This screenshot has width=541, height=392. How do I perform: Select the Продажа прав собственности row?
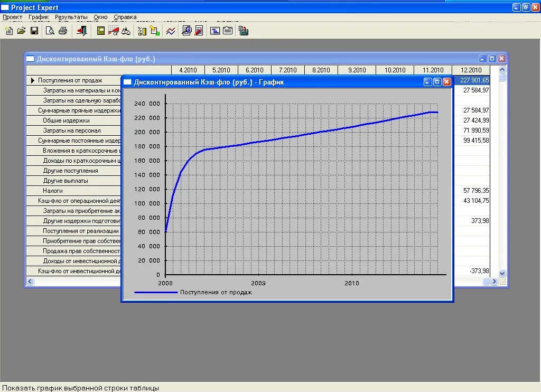point(74,251)
